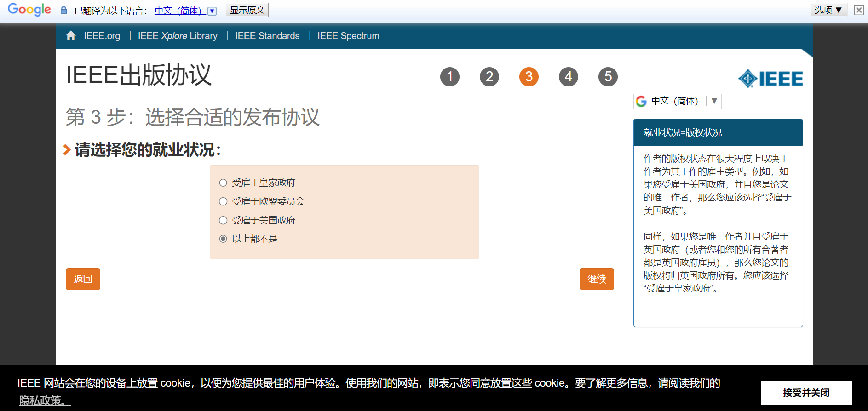868x411 pixels.
Task: Expand the page language selector arrow
Action: click(x=714, y=101)
